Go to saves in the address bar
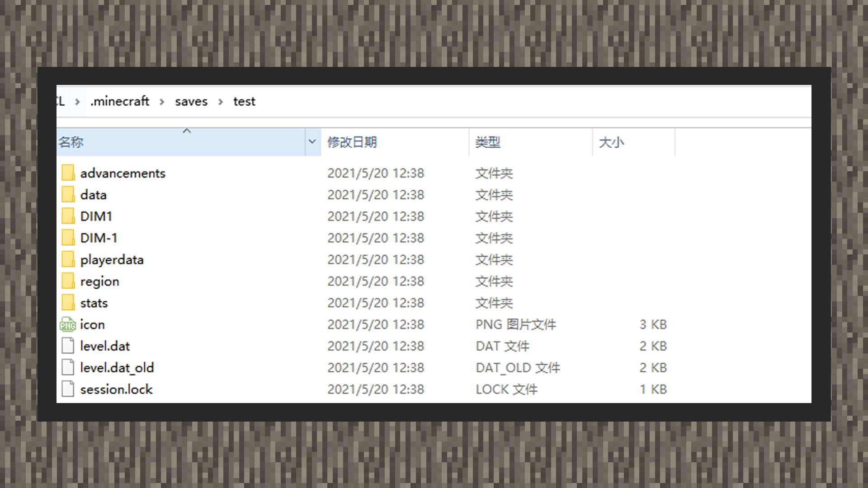This screenshot has height=488, width=868. (x=191, y=101)
